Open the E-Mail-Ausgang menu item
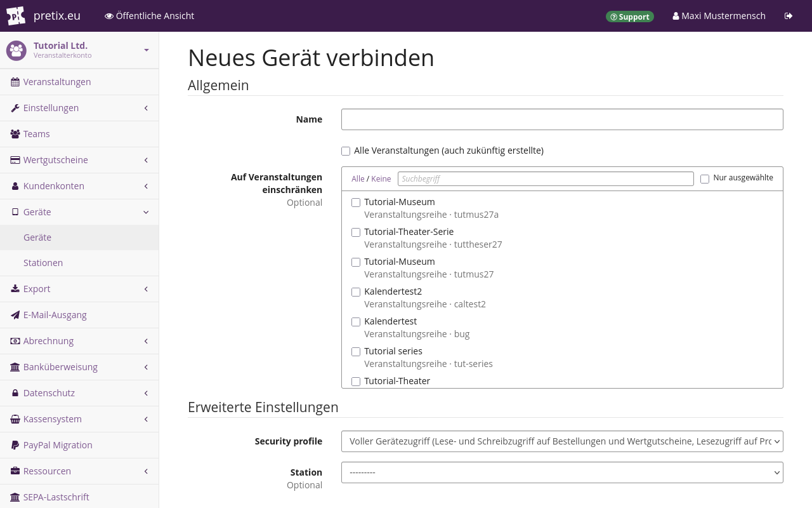The width and height of the screenshot is (812, 508). click(x=79, y=315)
